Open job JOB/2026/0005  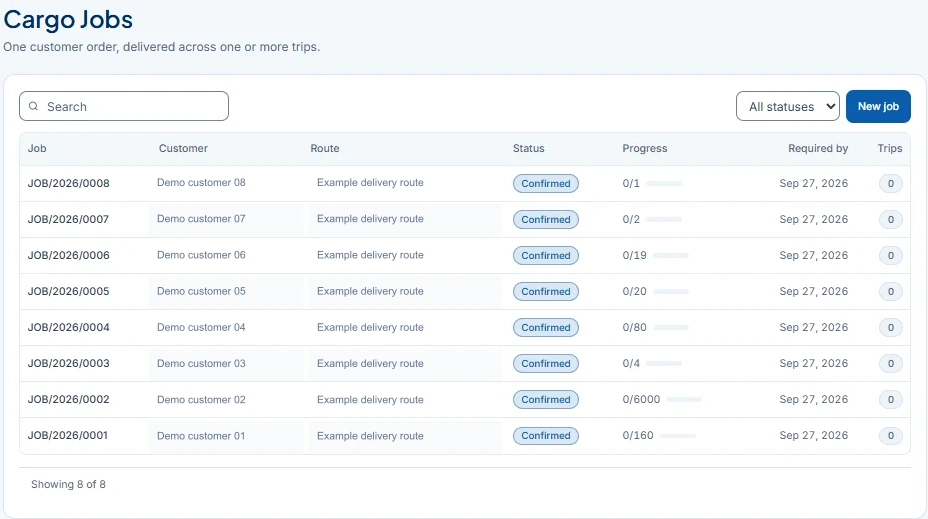point(69,292)
